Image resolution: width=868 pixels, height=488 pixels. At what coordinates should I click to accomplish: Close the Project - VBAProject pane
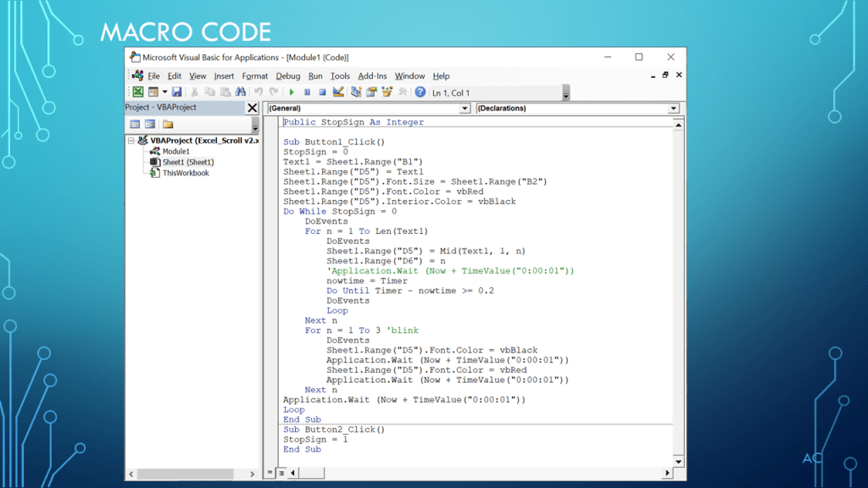point(252,108)
